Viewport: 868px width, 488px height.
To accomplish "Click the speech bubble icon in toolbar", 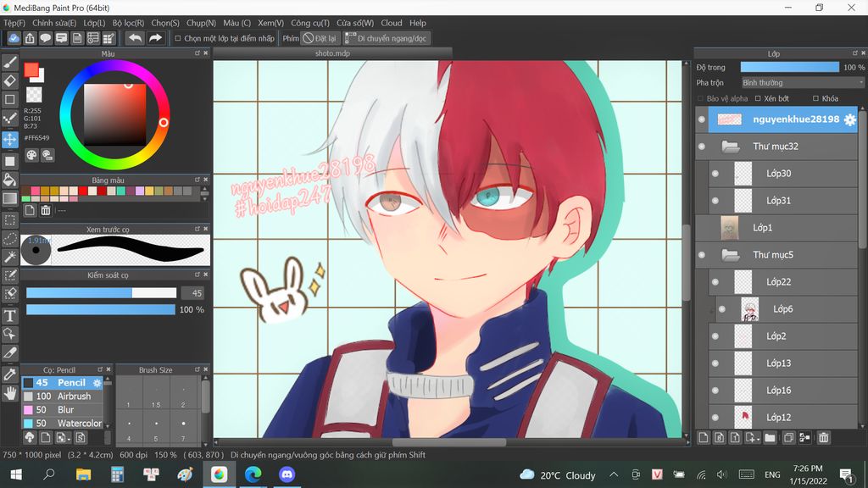I will coord(46,38).
